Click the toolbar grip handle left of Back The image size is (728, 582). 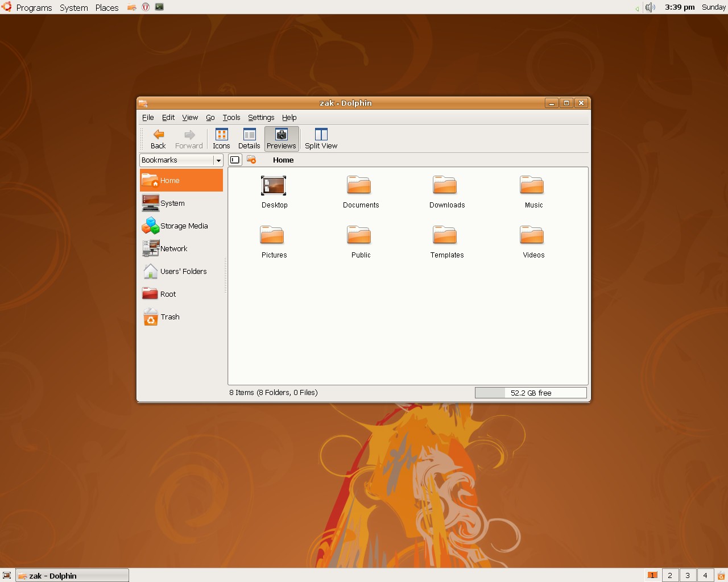[142, 139]
